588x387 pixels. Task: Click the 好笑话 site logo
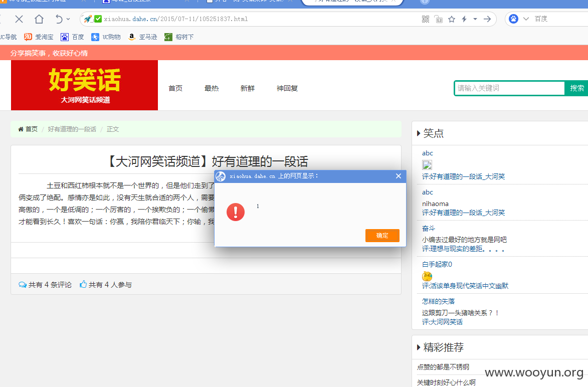pos(84,85)
